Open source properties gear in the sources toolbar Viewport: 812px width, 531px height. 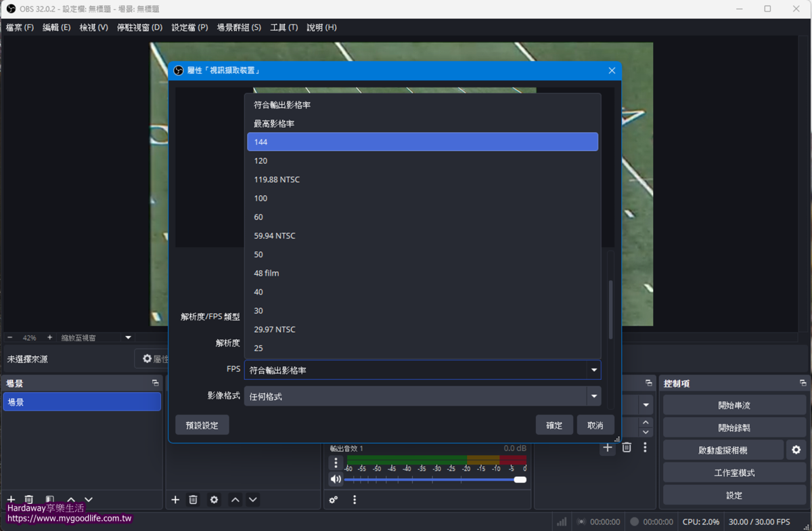tap(214, 500)
